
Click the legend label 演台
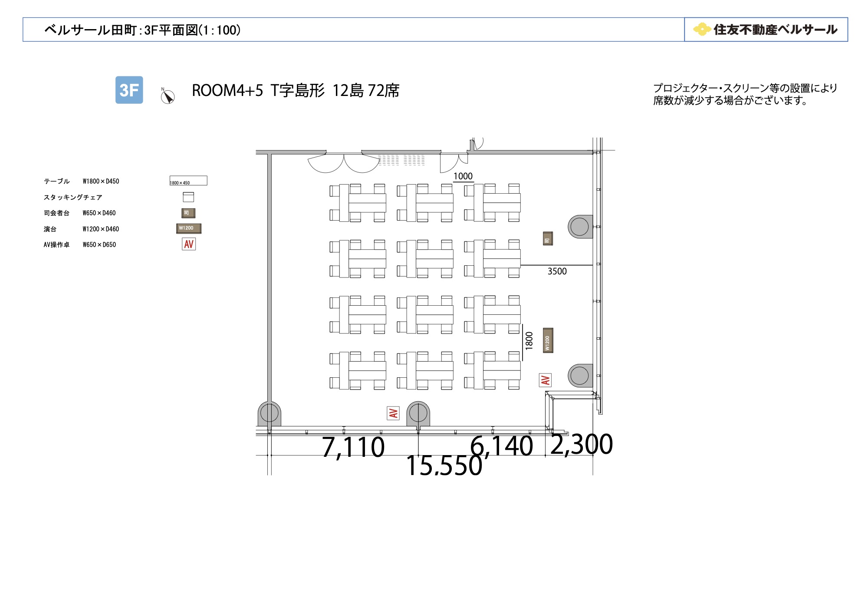(50, 229)
